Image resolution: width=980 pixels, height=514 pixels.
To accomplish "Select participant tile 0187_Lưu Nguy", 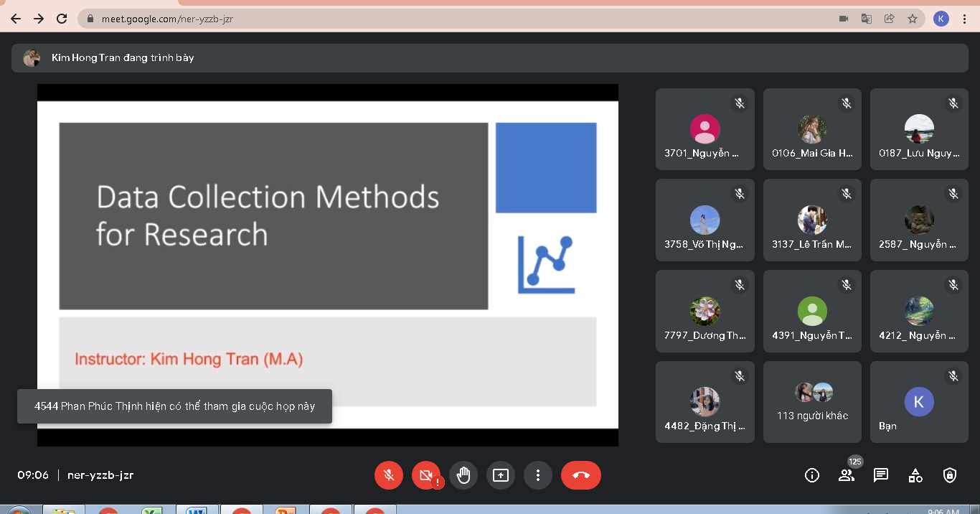I will pyautogui.click(x=919, y=129).
